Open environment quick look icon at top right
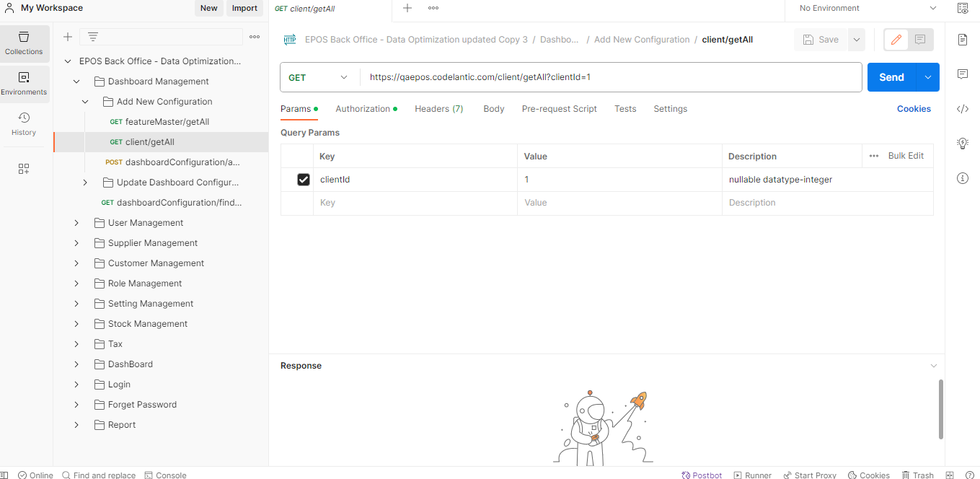 (963, 9)
